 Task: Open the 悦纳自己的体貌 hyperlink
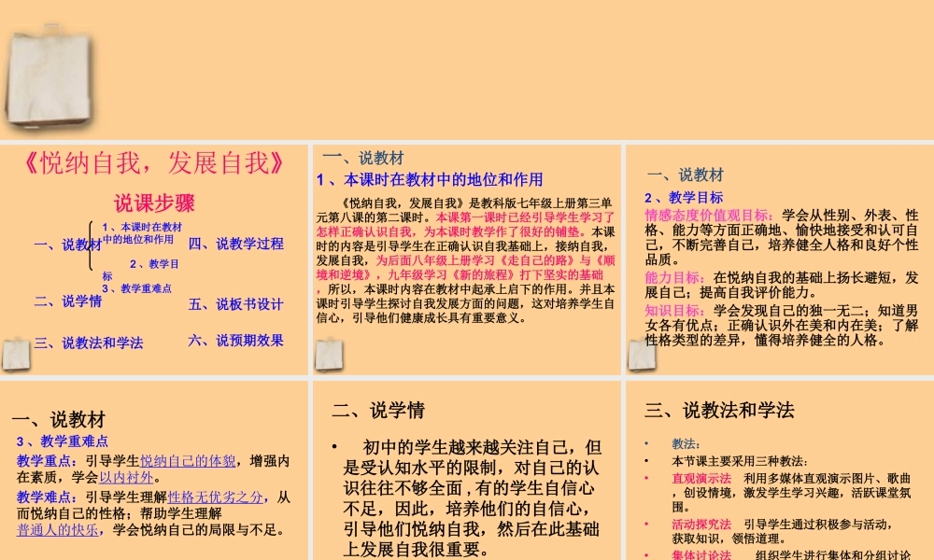pos(188,461)
